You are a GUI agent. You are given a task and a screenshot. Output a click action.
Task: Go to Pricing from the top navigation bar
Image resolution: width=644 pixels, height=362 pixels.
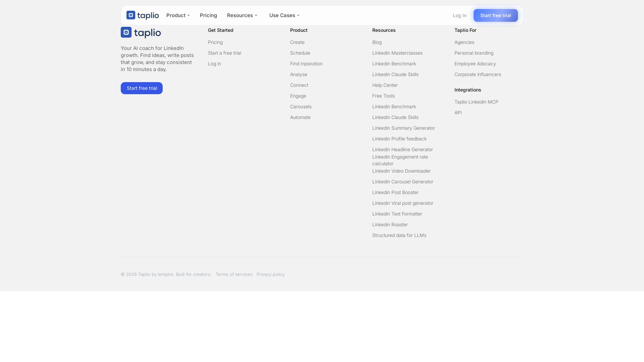208,15
